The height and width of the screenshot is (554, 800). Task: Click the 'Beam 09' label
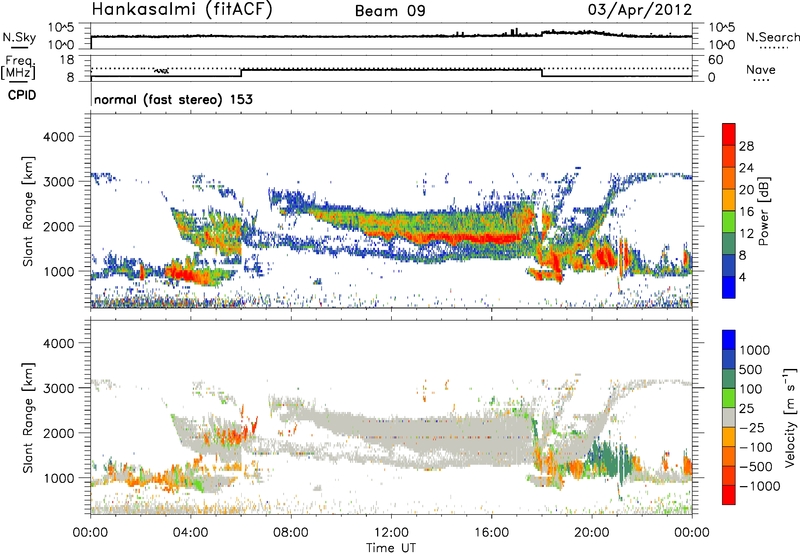[390, 11]
